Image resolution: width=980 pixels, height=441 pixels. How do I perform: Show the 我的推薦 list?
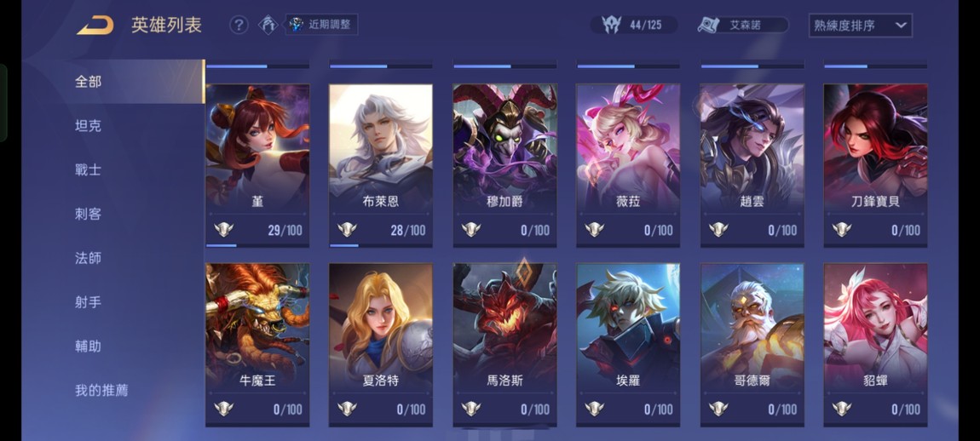101,391
